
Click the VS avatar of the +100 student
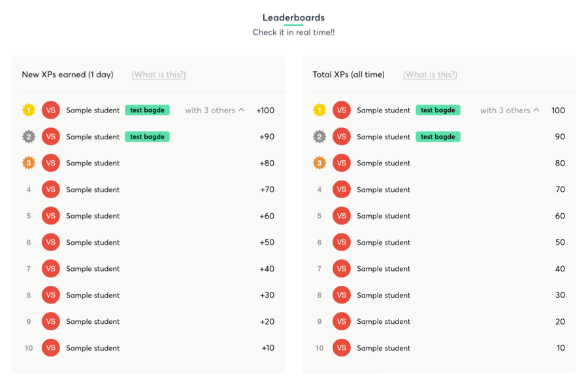coord(50,110)
